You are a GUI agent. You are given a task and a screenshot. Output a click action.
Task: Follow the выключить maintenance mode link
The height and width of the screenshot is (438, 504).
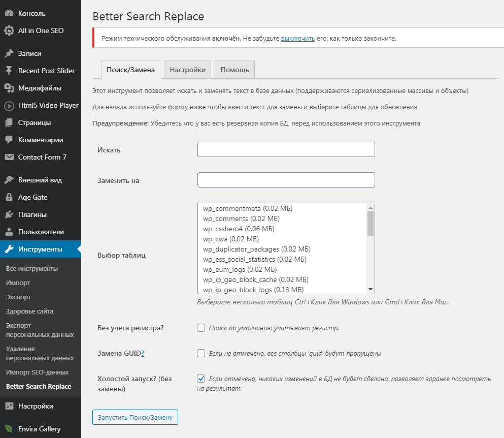point(297,38)
